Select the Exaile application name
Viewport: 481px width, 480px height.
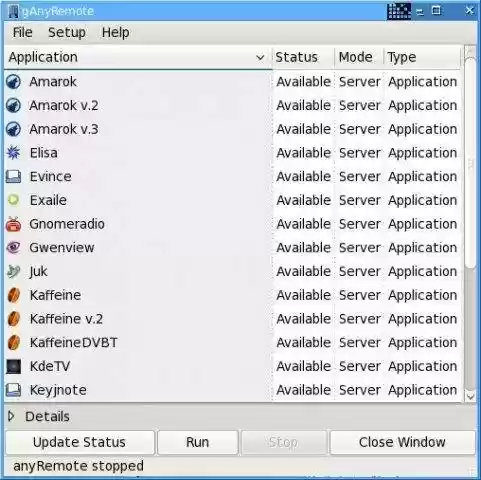click(48, 200)
